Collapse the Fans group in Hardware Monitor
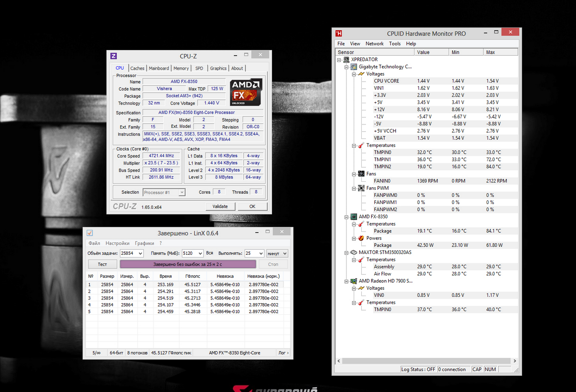 pos(354,174)
